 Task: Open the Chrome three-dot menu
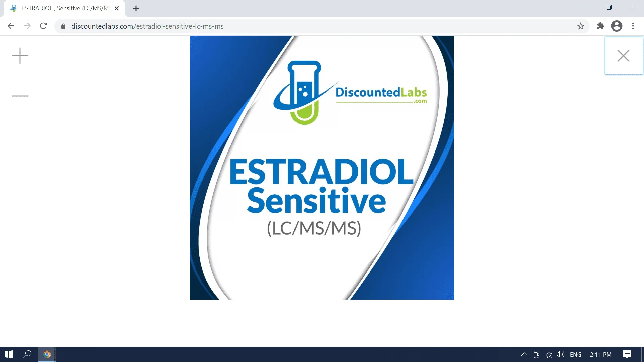pos(633,26)
